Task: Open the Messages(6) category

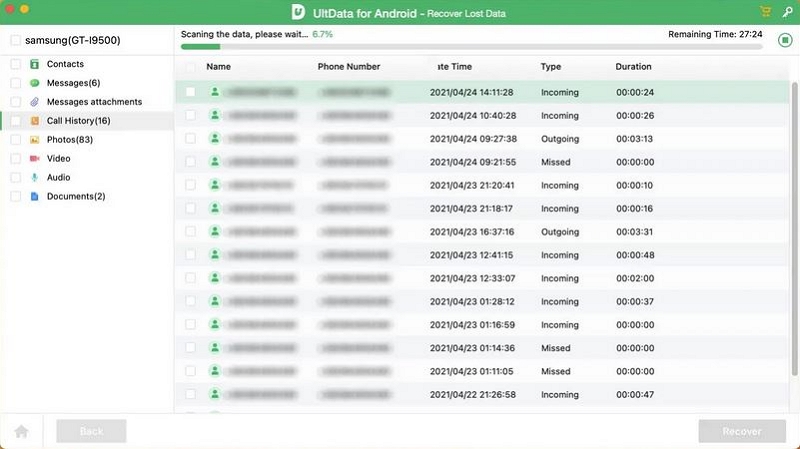Action: 73,83
